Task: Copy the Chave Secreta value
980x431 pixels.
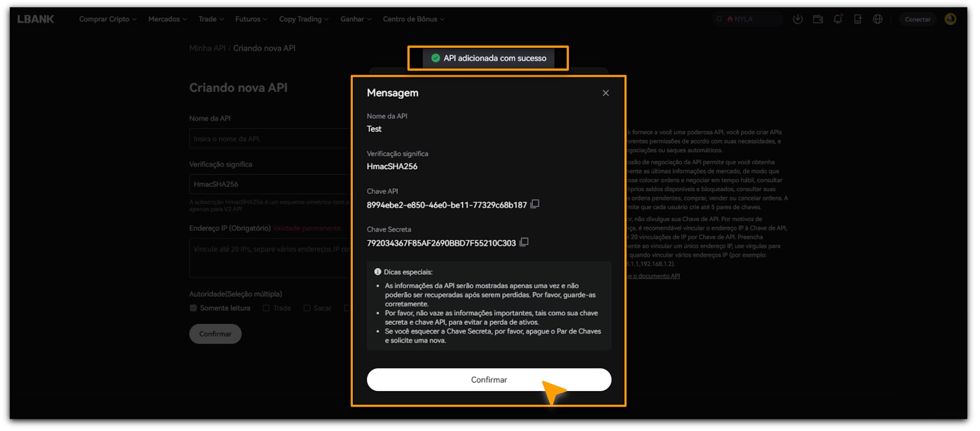Action: point(524,242)
